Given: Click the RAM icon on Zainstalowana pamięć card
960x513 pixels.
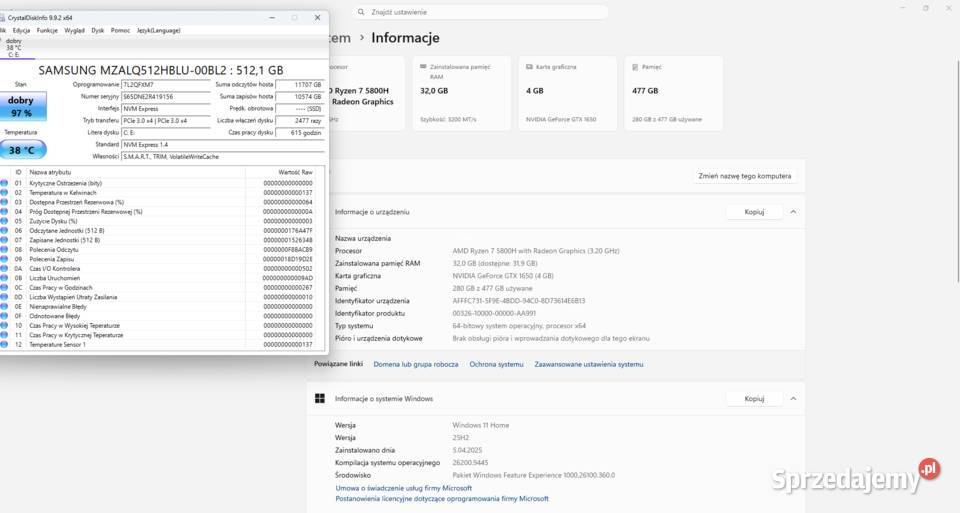Looking at the screenshot, I should (x=423, y=67).
